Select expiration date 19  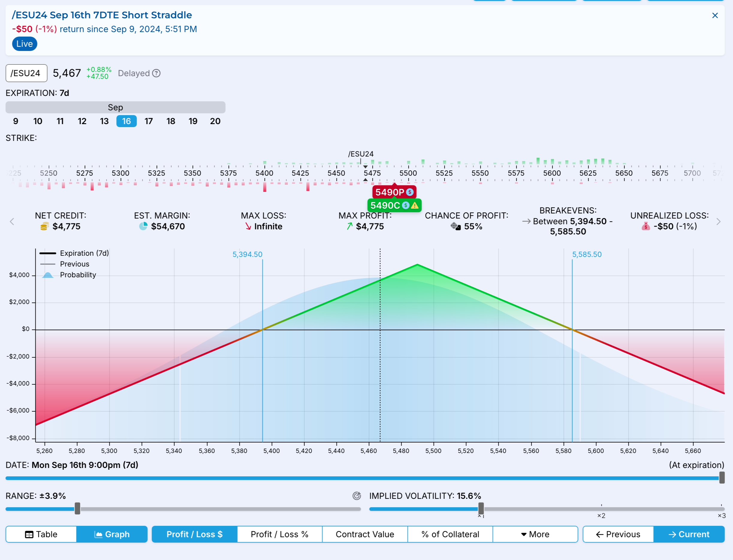(x=193, y=121)
